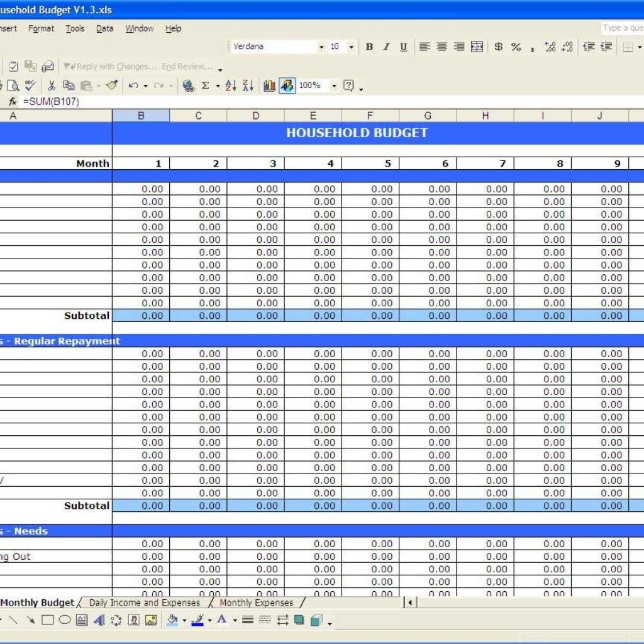Open the 100% zoom dropdown
This screenshot has width=644, height=644.
tap(334, 86)
